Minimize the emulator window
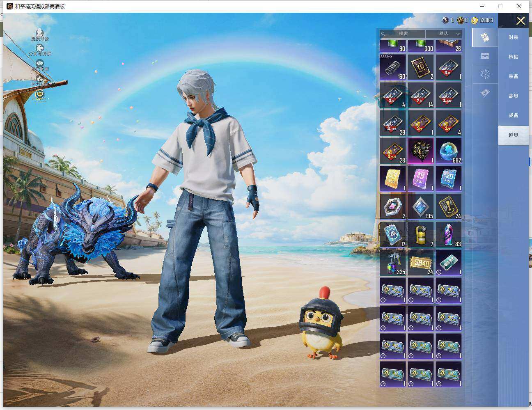This screenshot has width=532, height=410. click(482, 6)
